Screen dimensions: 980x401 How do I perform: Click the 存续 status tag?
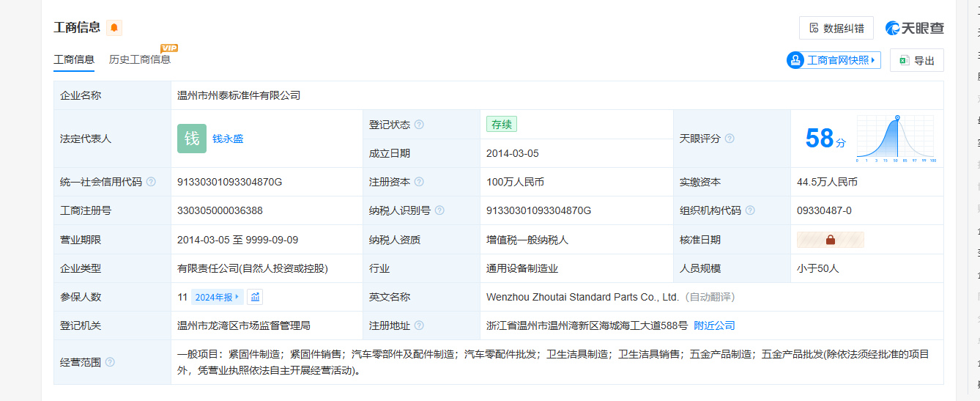click(502, 125)
